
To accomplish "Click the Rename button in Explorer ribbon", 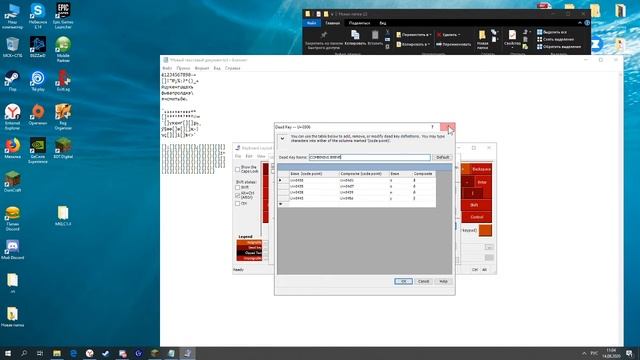I will pos(453,44).
